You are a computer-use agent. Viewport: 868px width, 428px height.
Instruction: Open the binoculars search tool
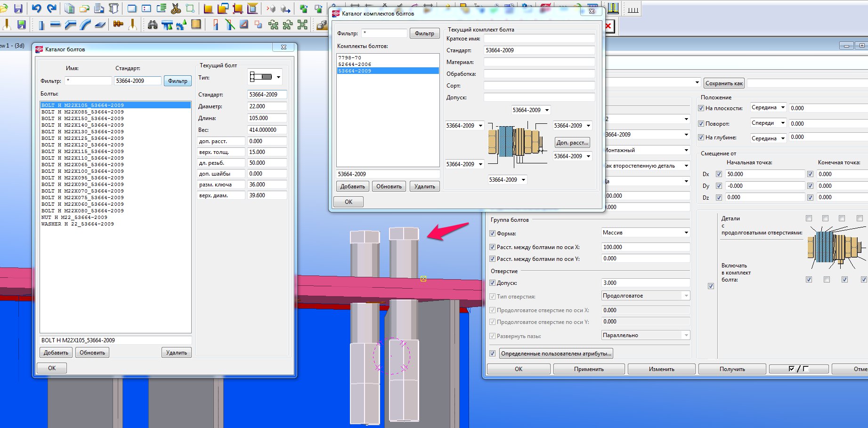[152, 24]
